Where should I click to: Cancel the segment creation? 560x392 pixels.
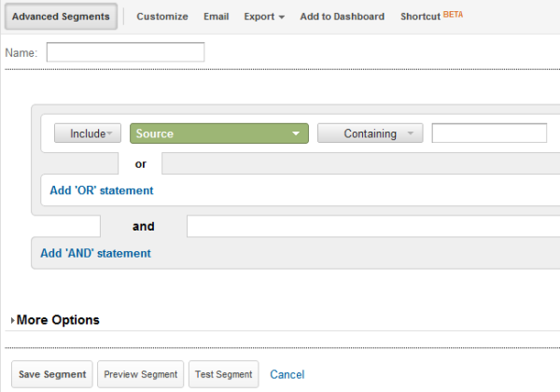click(x=287, y=374)
